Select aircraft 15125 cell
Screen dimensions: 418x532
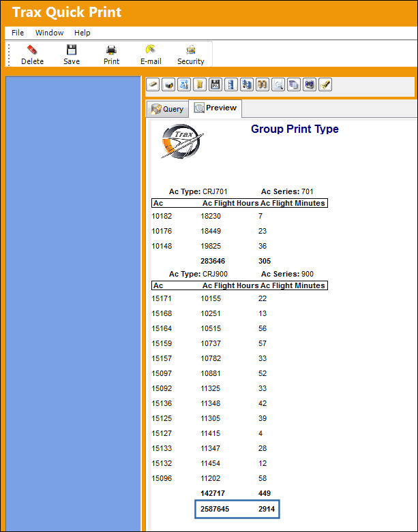coord(162,418)
